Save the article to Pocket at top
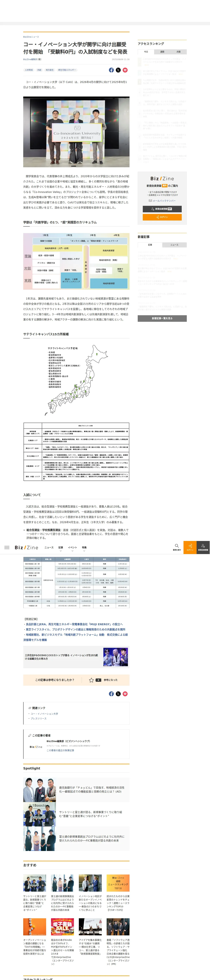 [125, 70]
